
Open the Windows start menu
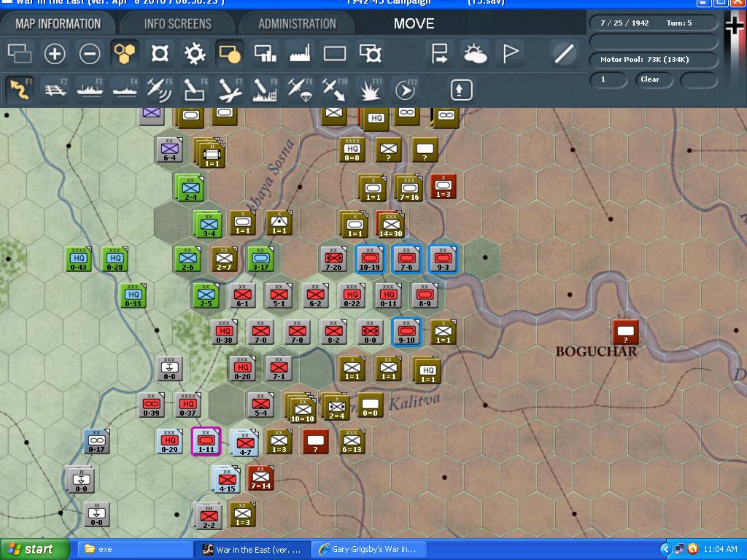pos(34,549)
